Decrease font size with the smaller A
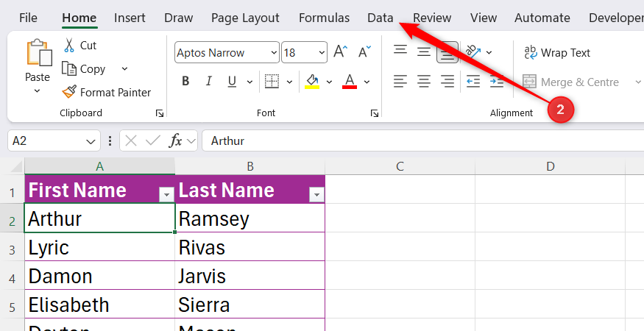The height and width of the screenshot is (331, 644). [364, 52]
